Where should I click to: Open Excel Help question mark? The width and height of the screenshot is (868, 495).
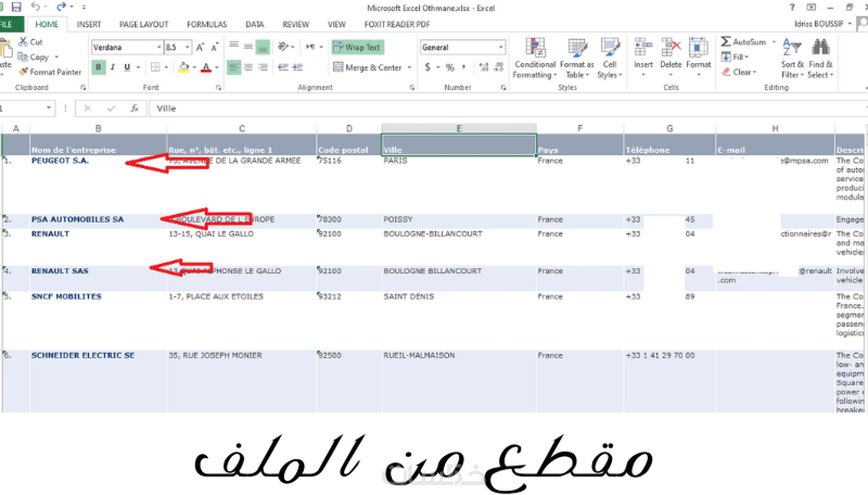coord(792,7)
